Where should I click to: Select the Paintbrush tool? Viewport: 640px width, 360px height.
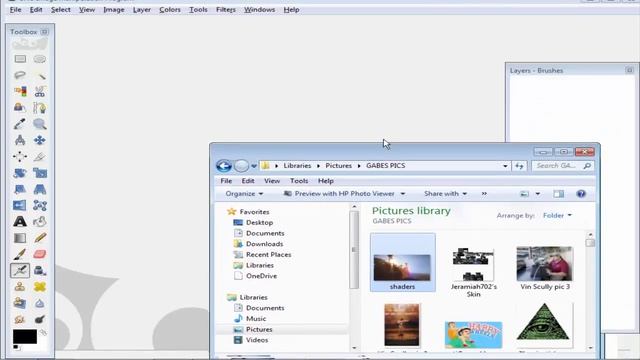20,254
